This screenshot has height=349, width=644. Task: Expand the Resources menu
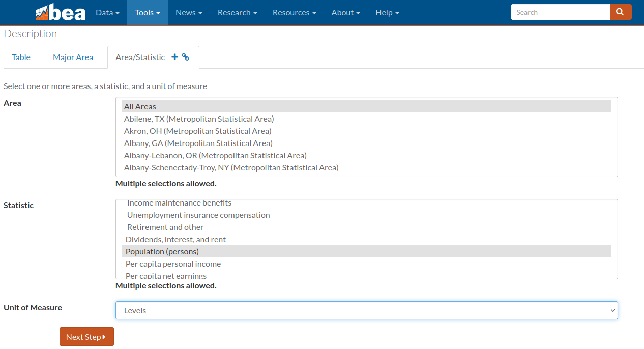(x=294, y=12)
